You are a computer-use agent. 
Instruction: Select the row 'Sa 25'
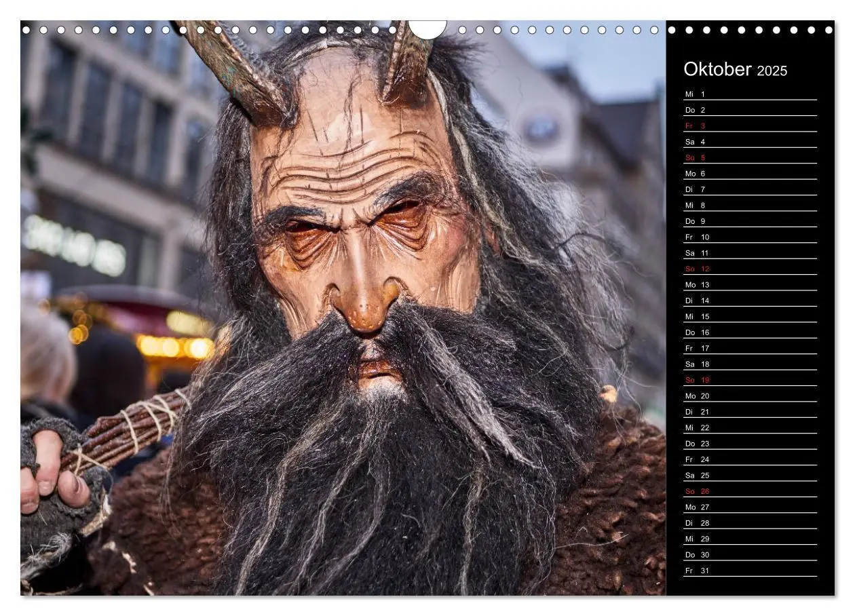click(750, 475)
